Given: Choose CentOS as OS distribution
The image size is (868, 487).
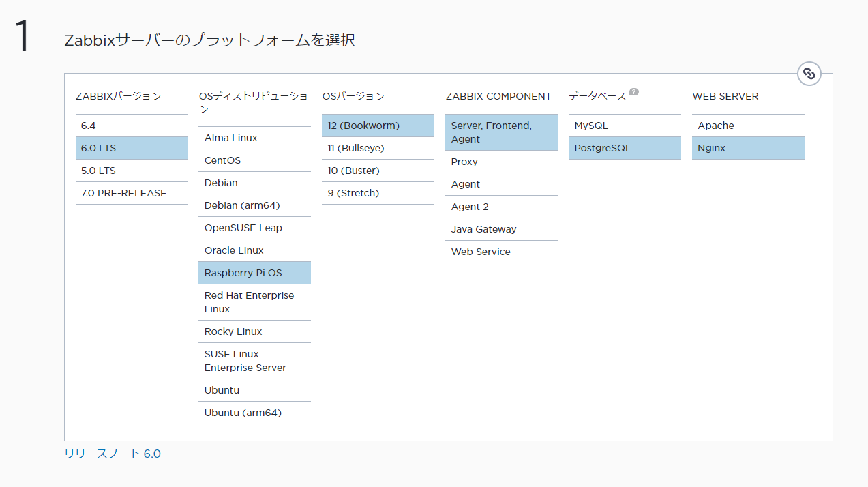Looking at the screenshot, I should [254, 160].
